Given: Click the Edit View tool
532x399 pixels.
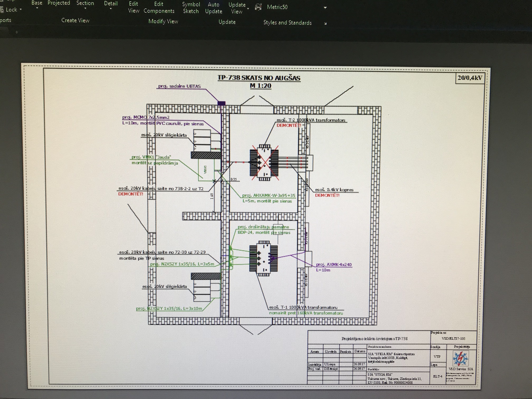Looking at the screenshot, I should coord(134,7).
